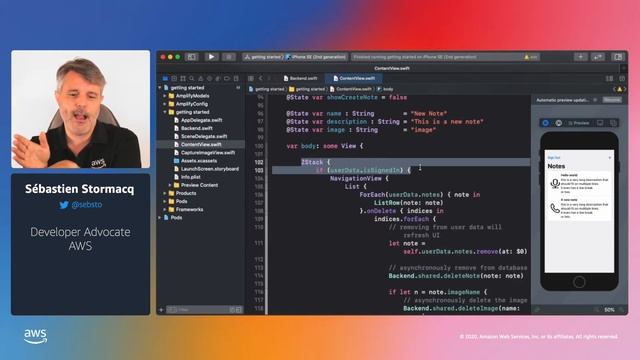
Task: Open Backend.swift in the navigator
Action: (x=196, y=128)
